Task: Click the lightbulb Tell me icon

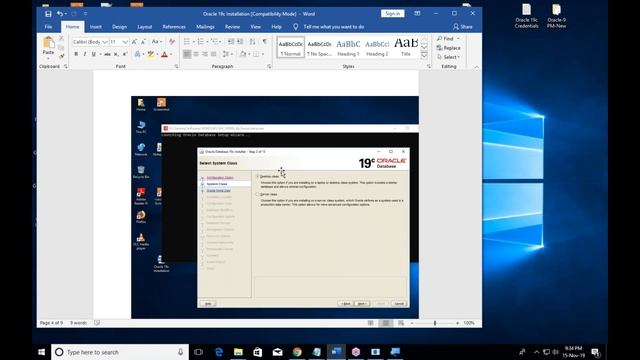Action: 296,27
